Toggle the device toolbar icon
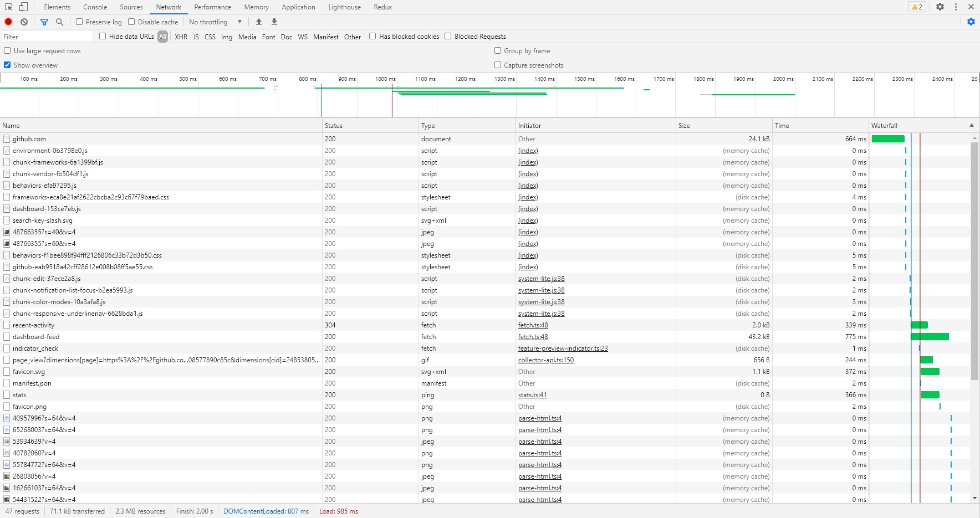 [x=23, y=7]
